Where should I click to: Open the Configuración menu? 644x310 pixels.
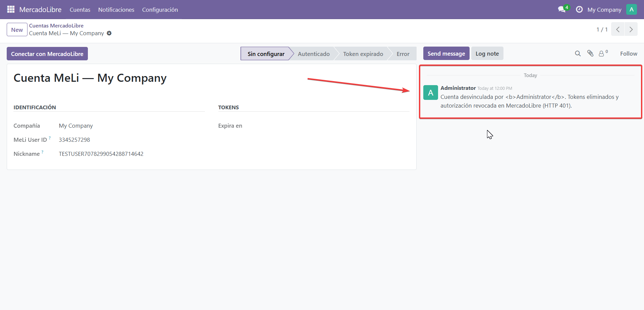160,10
